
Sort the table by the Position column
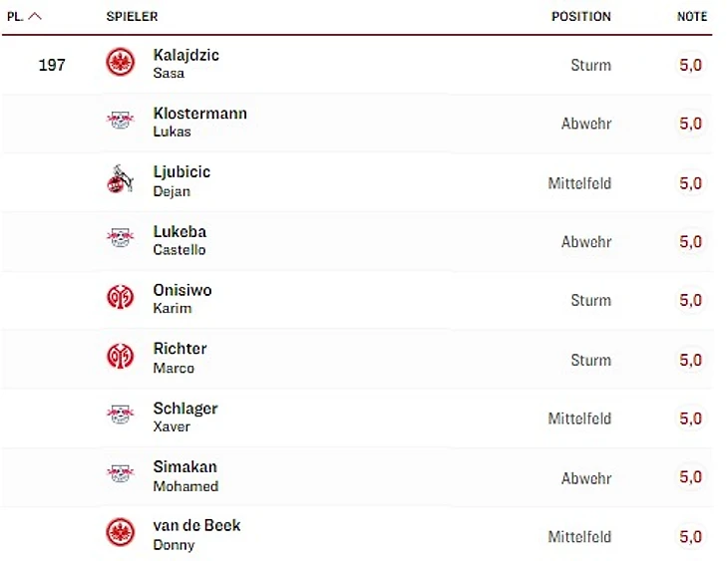(x=580, y=17)
